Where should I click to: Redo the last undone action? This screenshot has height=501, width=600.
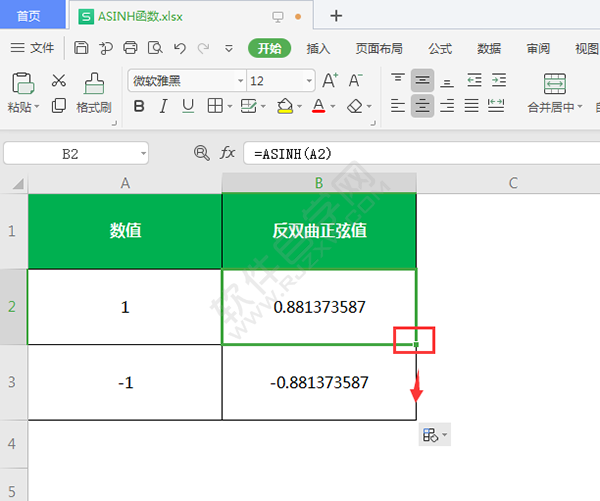click(204, 48)
